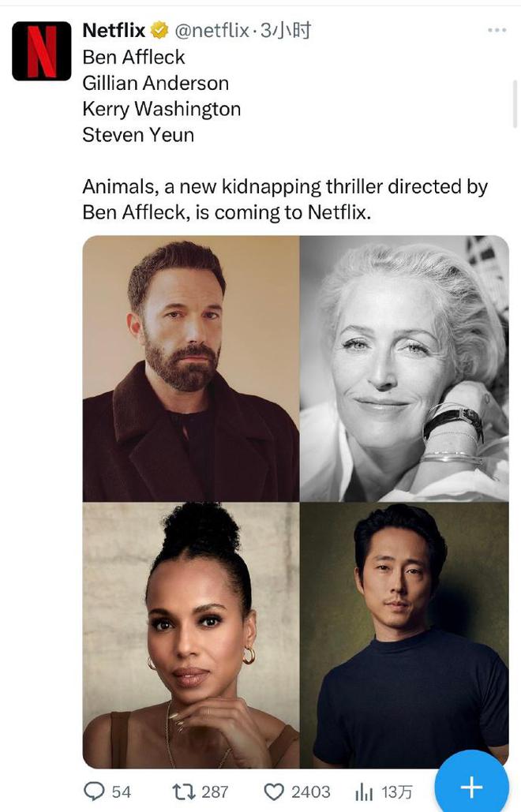Open the 3小时 timestamp
The height and width of the screenshot is (812, 521).
pos(285,31)
